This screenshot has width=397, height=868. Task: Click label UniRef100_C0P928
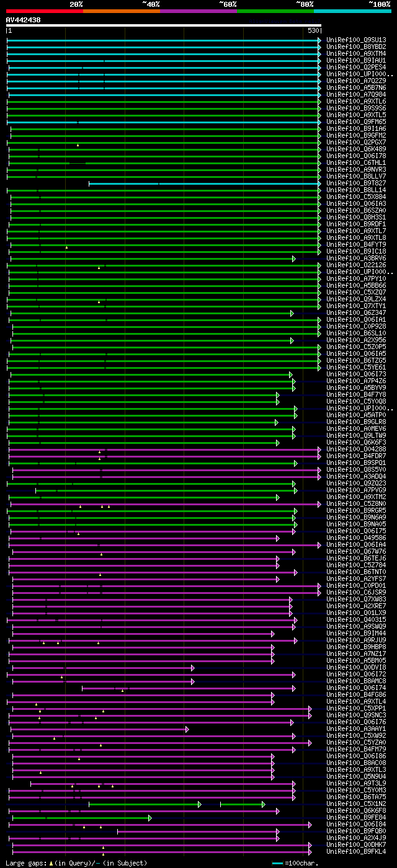click(x=356, y=326)
